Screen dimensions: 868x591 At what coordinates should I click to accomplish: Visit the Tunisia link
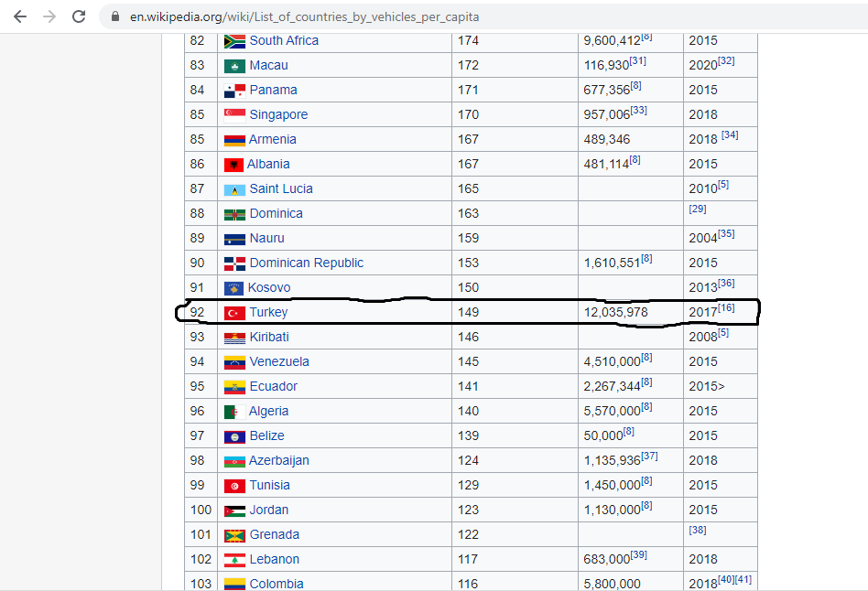coord(269,485)
